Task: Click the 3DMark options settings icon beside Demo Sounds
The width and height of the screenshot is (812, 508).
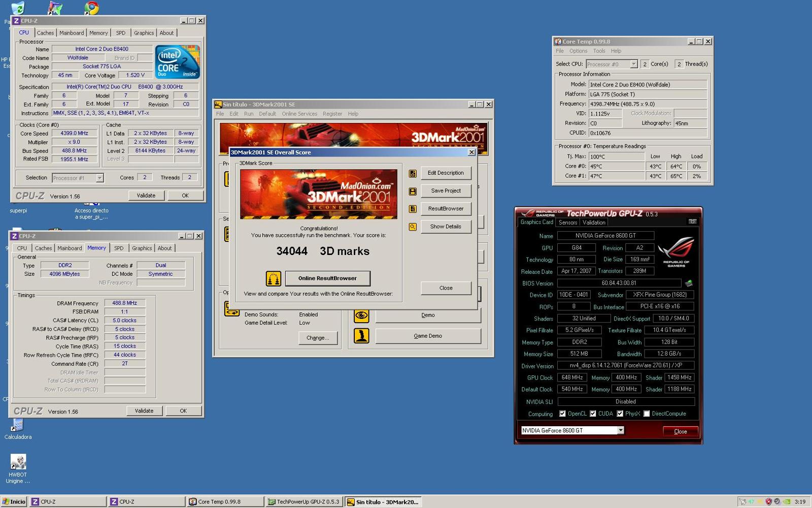Action: (x=232, y=309)
